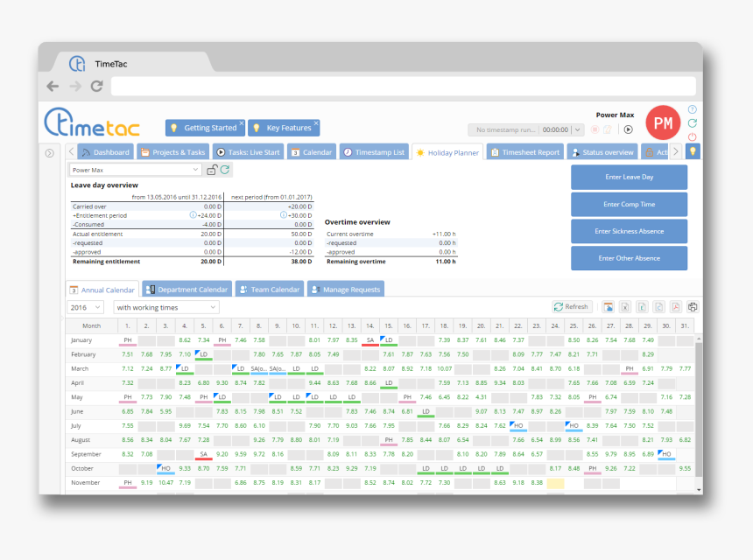Click the red logout power icon
Screen dimensions: 753x560
693,136
